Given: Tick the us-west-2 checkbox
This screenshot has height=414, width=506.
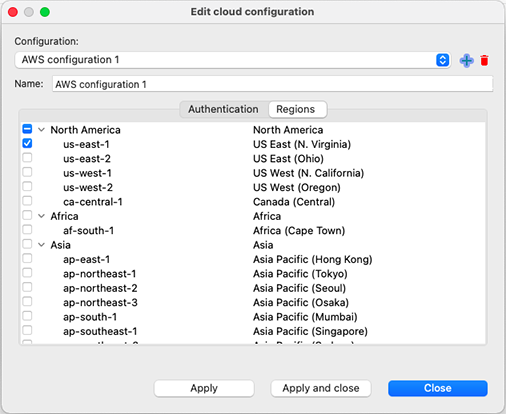Looking at the screenshot, I should pos(27,186).
